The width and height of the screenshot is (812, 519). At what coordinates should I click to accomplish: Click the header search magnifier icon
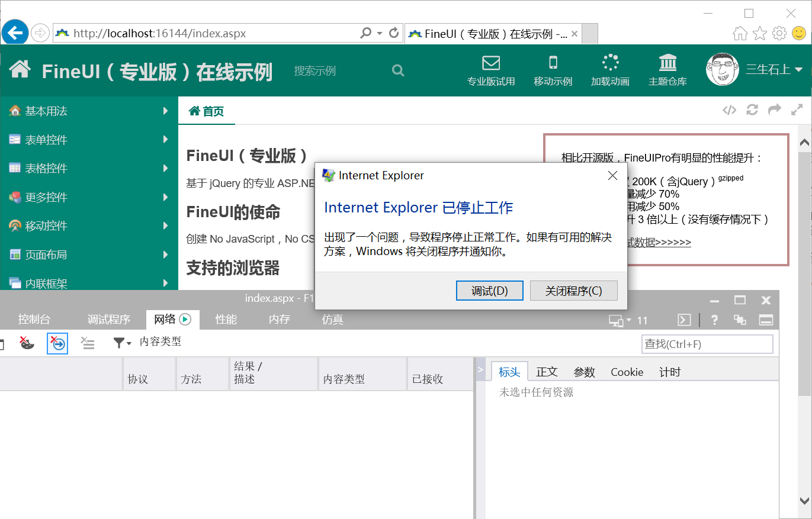pyautogui.click(x=398, y=70)
